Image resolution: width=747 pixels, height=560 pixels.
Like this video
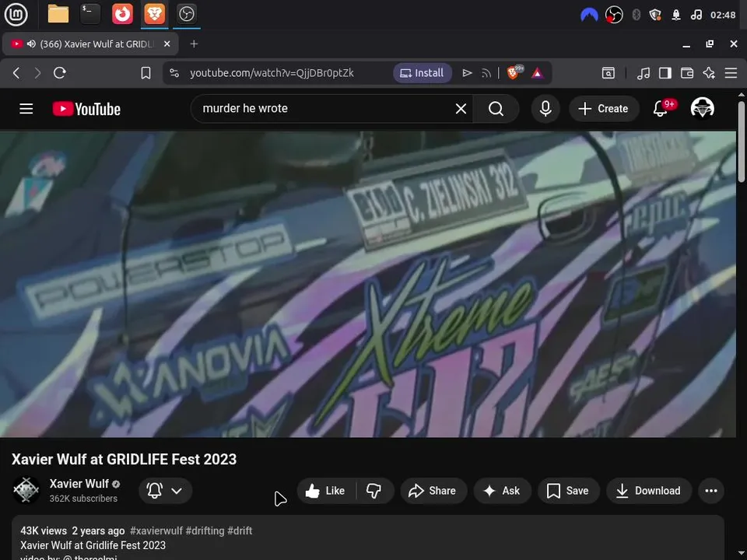pyautogui.click(x=326, y=491)
